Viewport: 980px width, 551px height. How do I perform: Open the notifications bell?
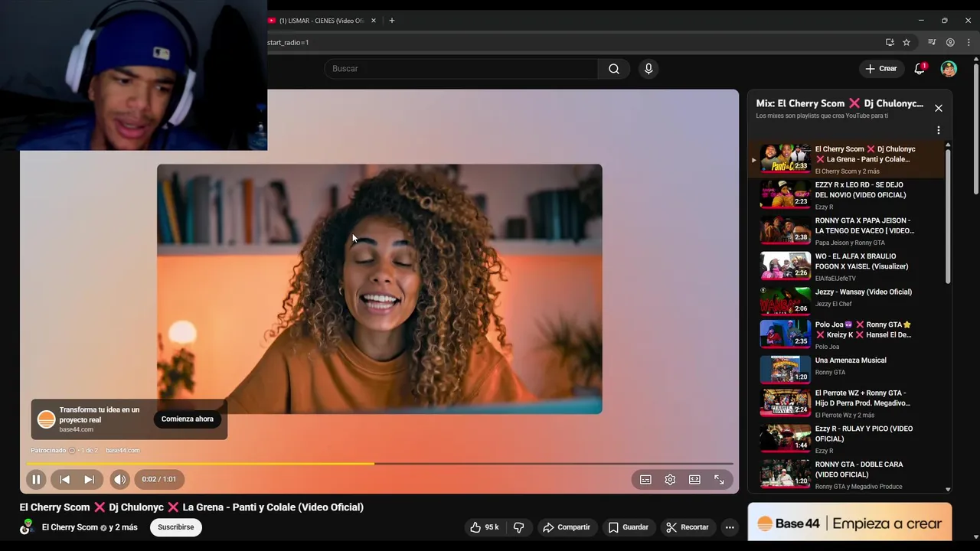click(x=920, y=69)
